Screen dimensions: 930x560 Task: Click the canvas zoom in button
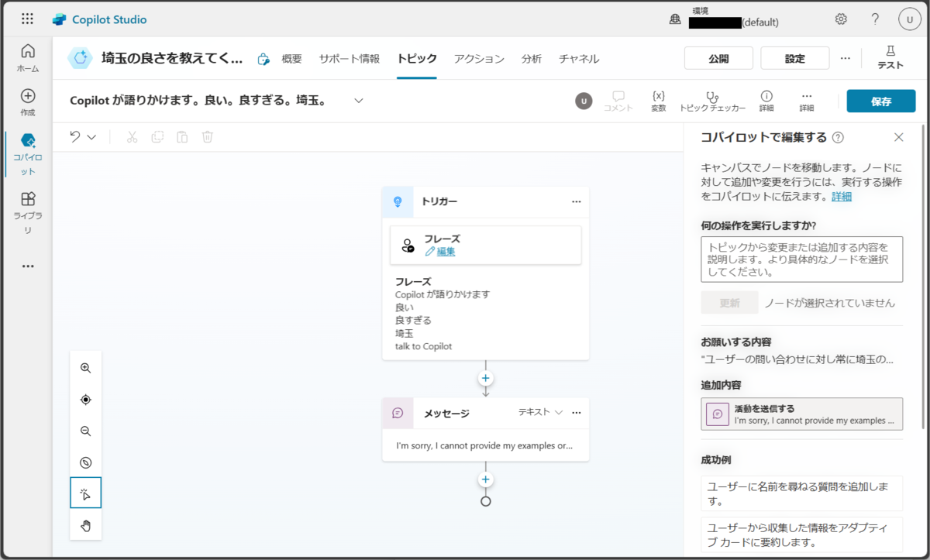[86, 368]
